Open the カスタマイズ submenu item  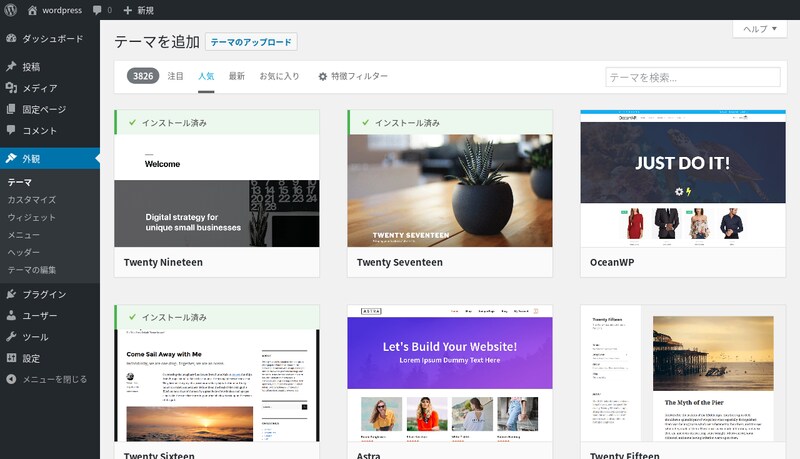click(32, 200)
